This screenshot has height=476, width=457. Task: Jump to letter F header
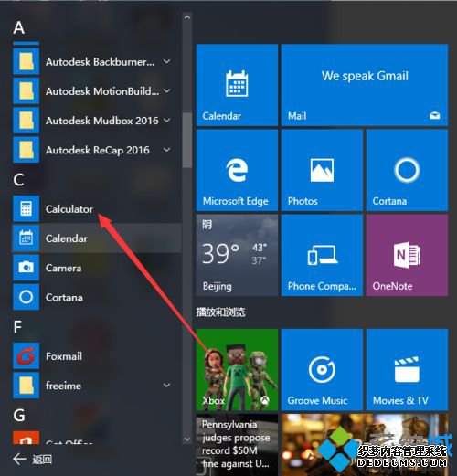tap(17, 327)
